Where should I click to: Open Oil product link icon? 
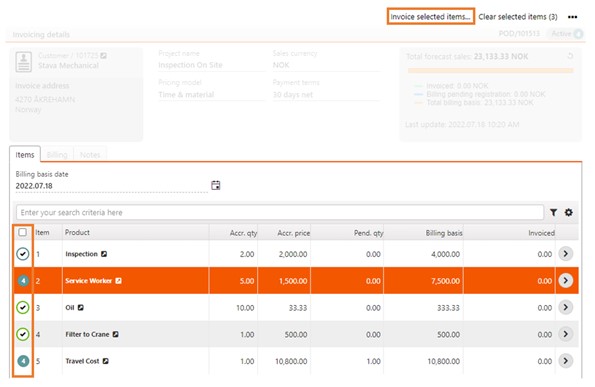[x=80, y=307]
